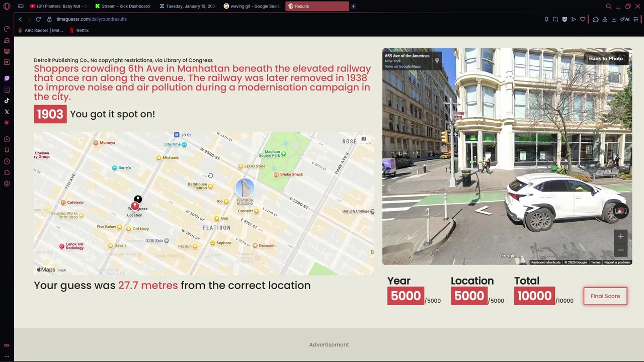The height and width of the screenshot is (362, 644).
Task: Switch to waving gif Google Search tab
Action: pos(253,6)
